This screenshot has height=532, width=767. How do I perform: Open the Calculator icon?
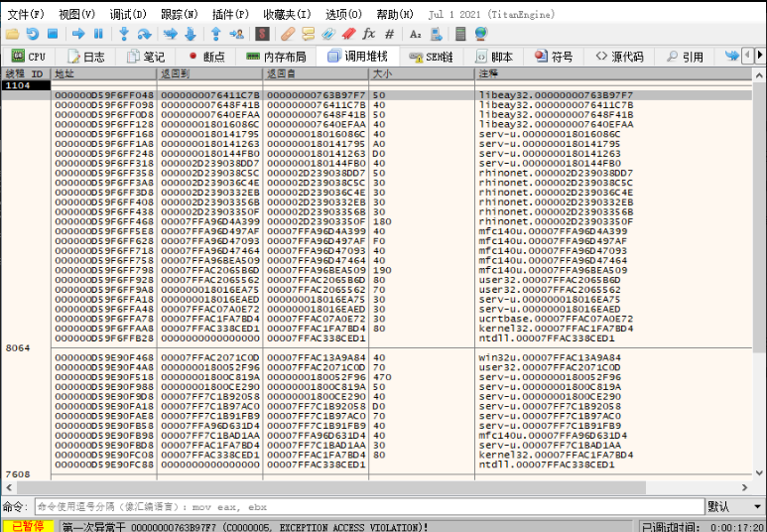pyautogui.click(x=460, y=34)
